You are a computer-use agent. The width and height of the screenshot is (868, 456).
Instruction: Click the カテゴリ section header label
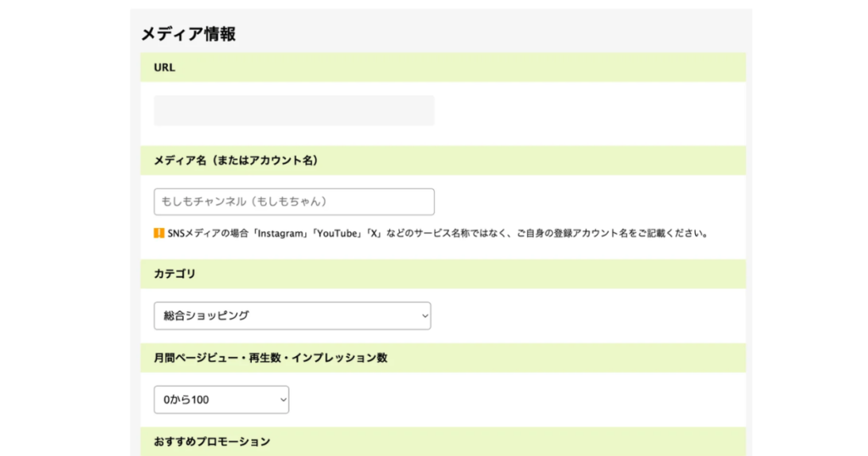[175, 274]
